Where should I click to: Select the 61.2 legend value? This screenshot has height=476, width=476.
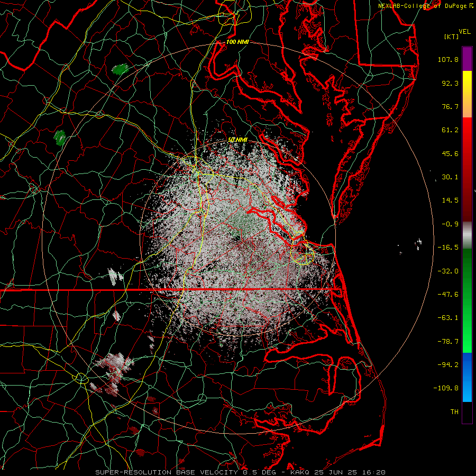(450, 130)
